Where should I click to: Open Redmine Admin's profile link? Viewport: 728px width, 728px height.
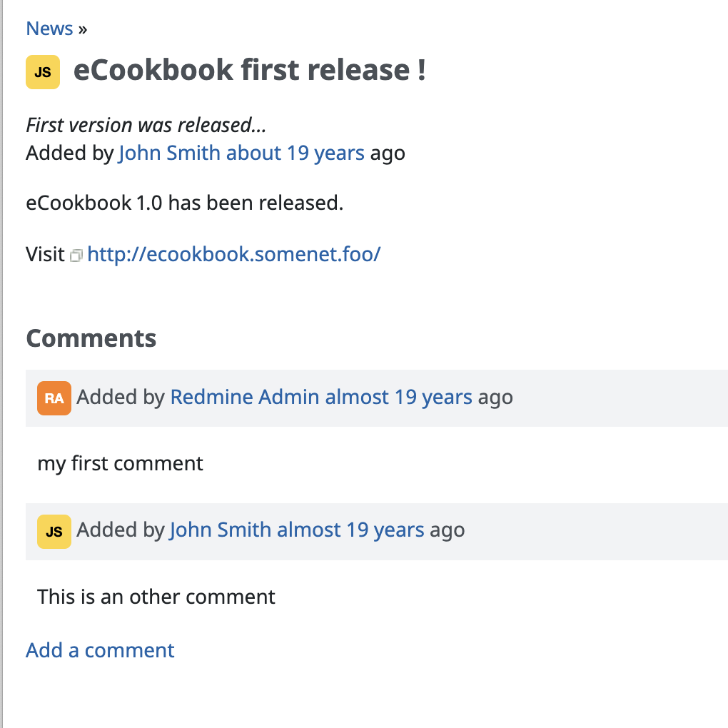(244, 397)
